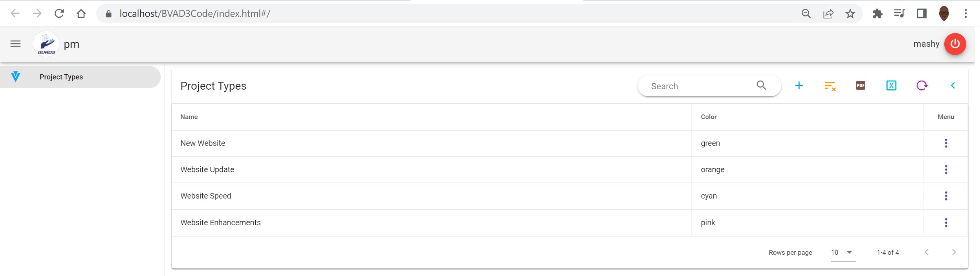Bookmark this page with the star icon
Screen dimensions: 980x276
coord(850,14)
